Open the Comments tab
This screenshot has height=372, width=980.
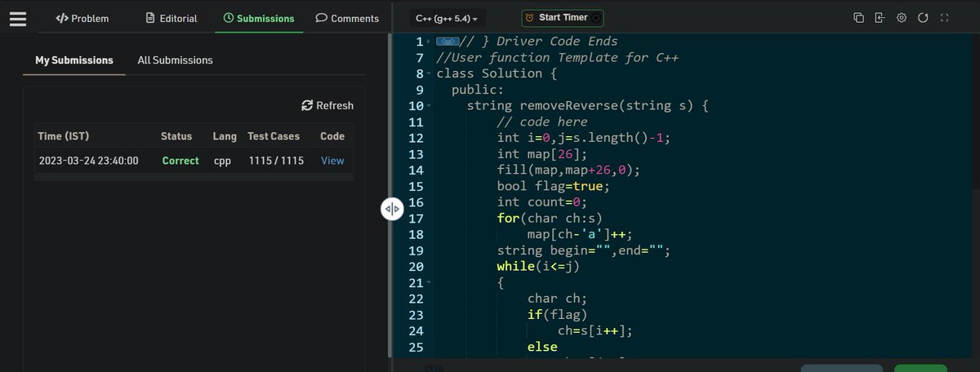tap(347, 18)
